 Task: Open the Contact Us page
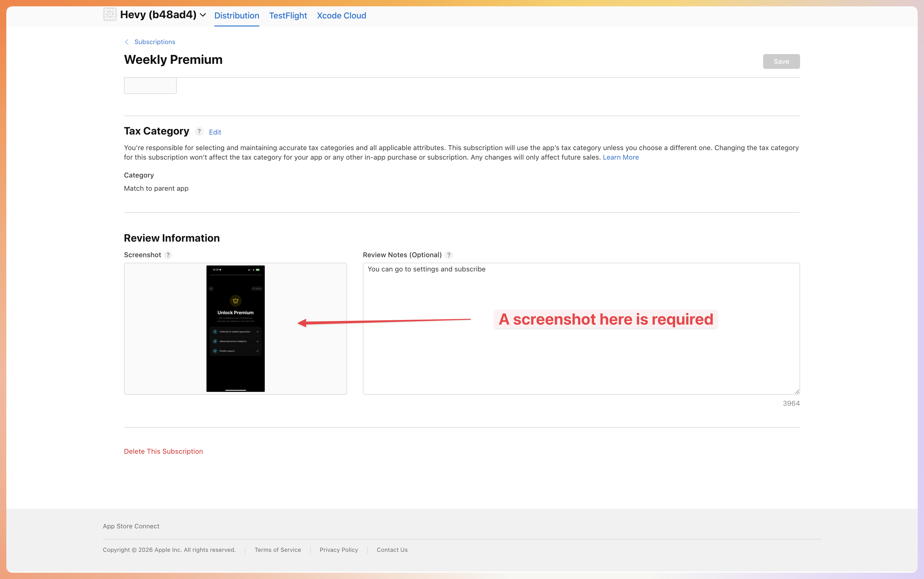(392, 549)
